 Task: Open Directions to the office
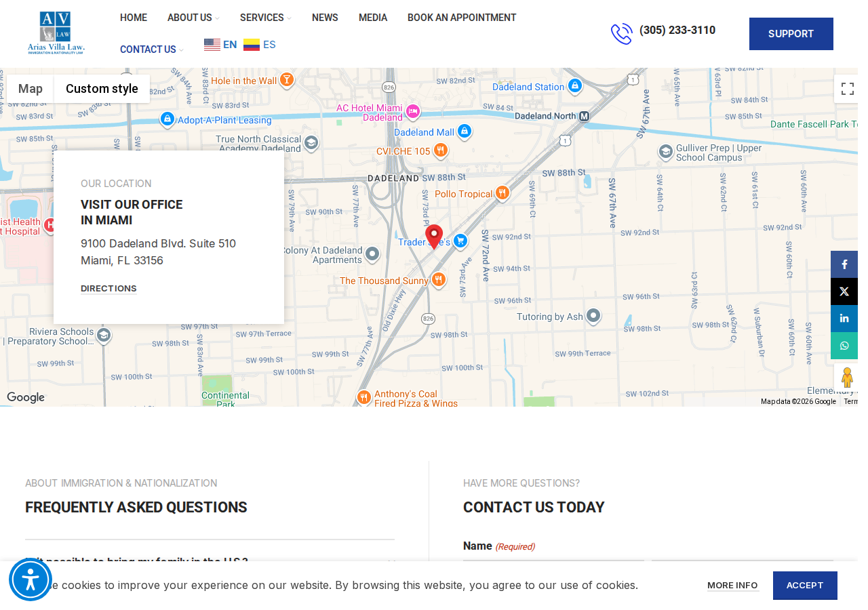point(108,289)
